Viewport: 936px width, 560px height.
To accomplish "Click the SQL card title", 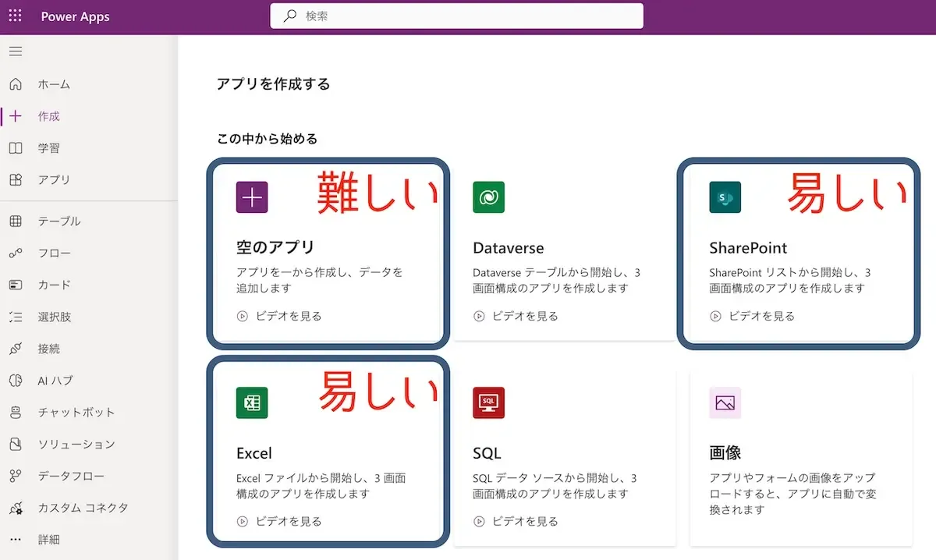I will (x=487, y=453).
